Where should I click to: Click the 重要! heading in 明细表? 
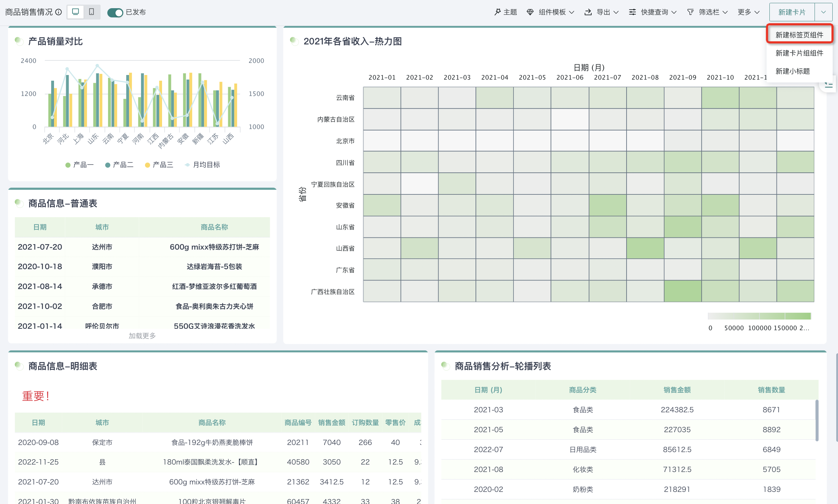pos(36,396)
